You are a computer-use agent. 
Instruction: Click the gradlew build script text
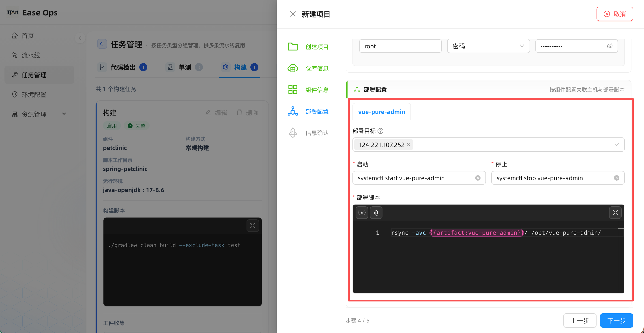click(174, 245)
